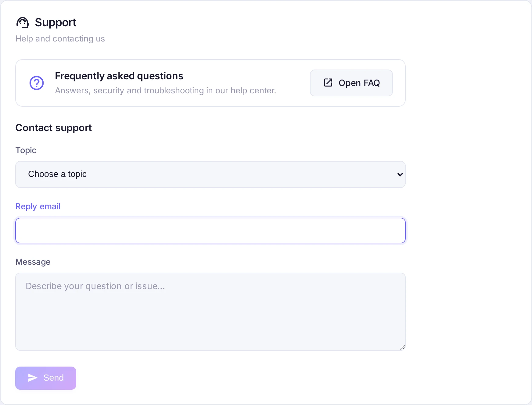Click into the Message text area
Viewport: 532px width, 405px height.
pyautogui.click(x=210, y=312)
